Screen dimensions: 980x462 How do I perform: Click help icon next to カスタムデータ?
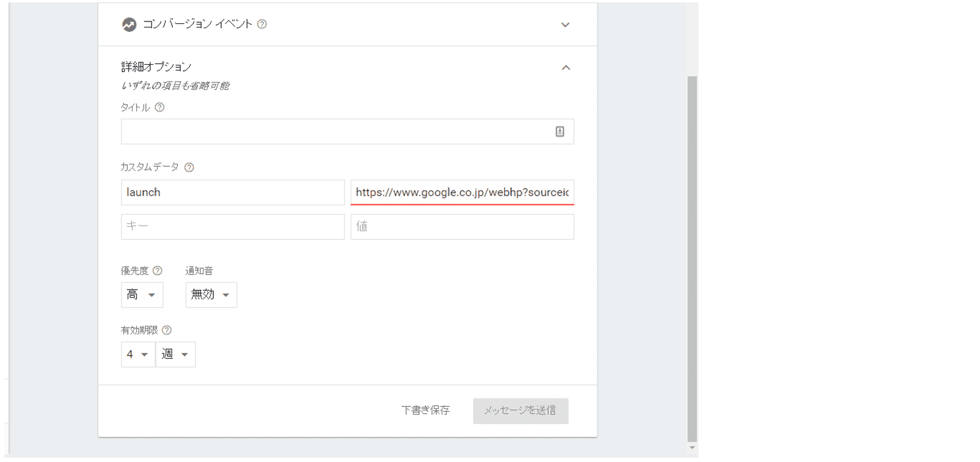189,167
